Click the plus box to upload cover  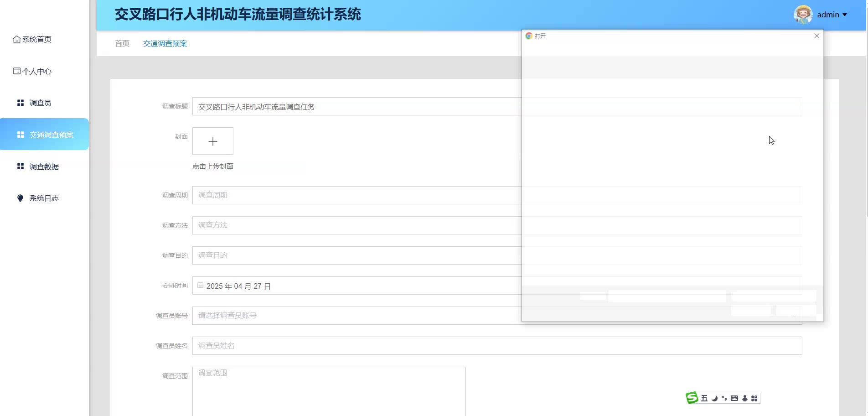[213, 141]
